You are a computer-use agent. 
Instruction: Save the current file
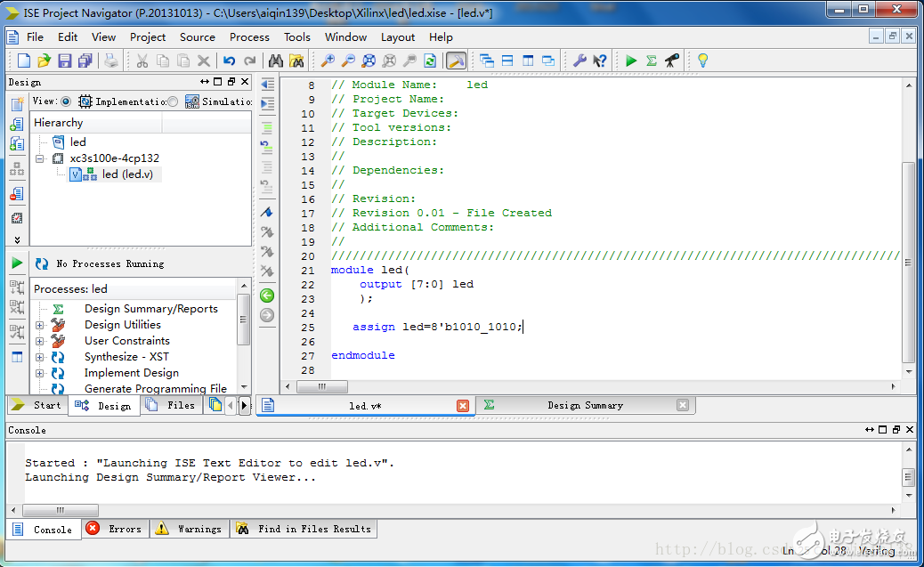64,60
